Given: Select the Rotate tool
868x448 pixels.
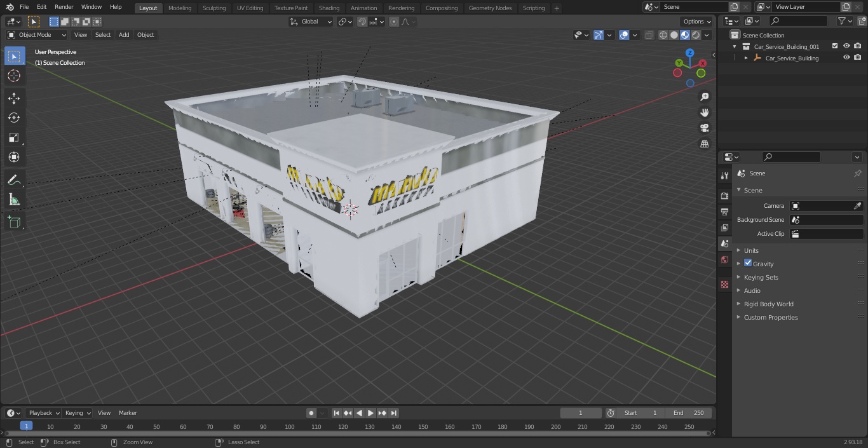Looking at the screenshot, I should [14, 118].
